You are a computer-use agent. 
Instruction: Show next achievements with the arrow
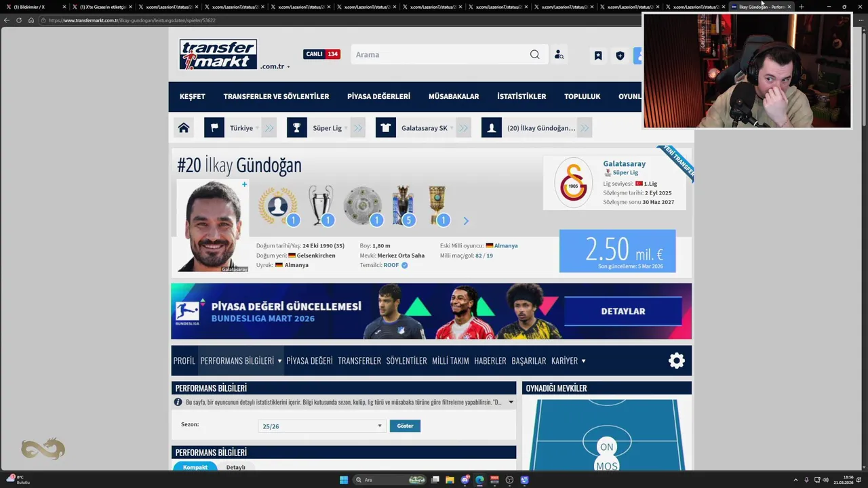(466, 221)
